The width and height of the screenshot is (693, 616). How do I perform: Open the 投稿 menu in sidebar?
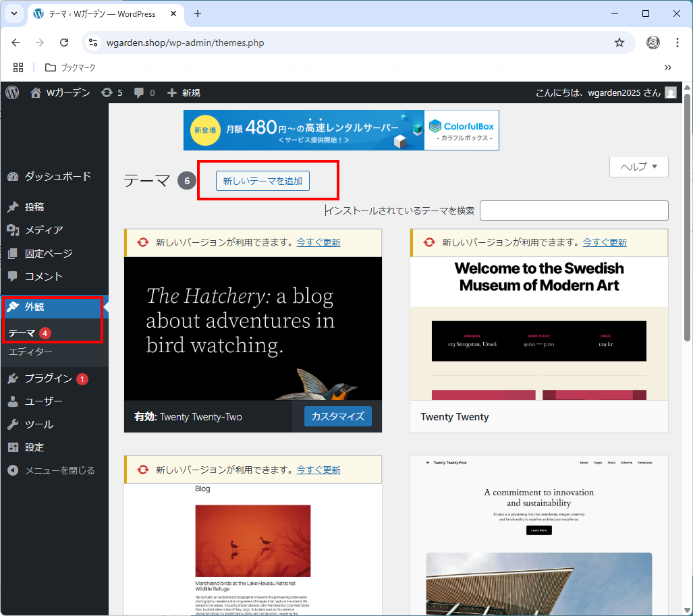[x=34, y=207]
